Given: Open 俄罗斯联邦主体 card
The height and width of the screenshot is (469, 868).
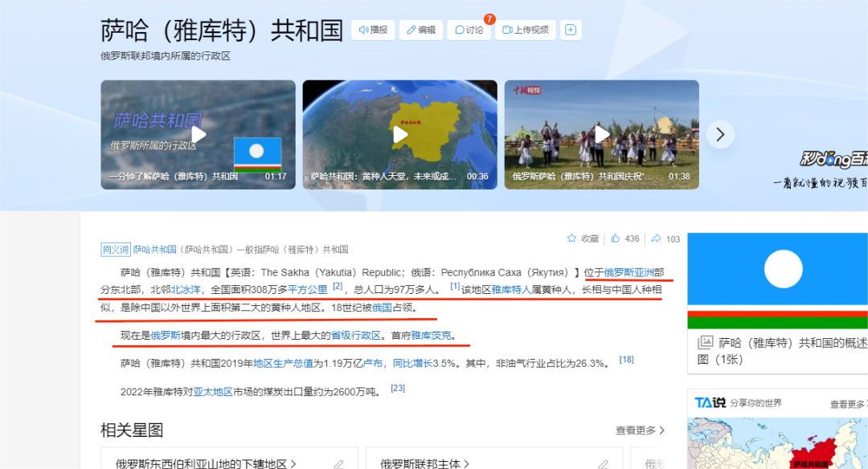Looking at the screenshot, I should pos(424,463).
